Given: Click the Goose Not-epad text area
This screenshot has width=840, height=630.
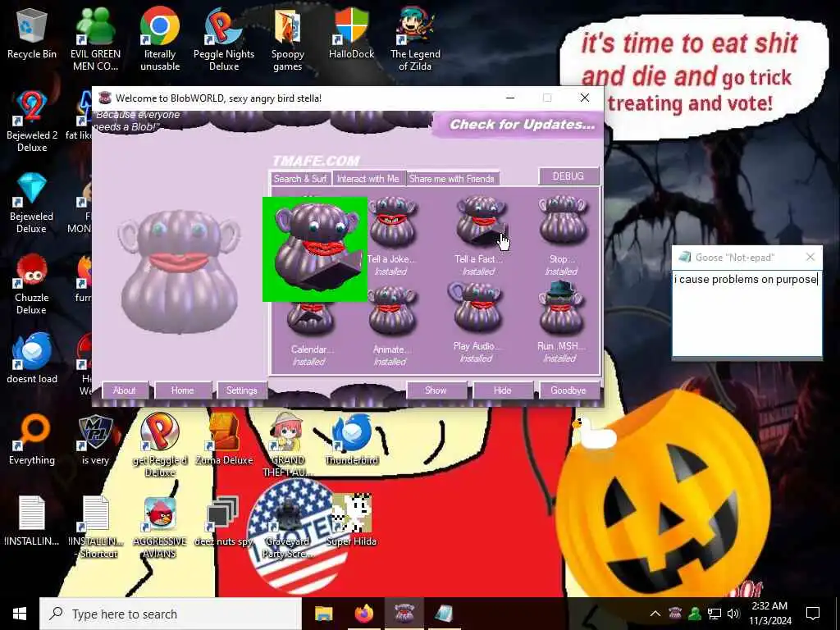Looking at the screenshot, I should pos(746,313).
